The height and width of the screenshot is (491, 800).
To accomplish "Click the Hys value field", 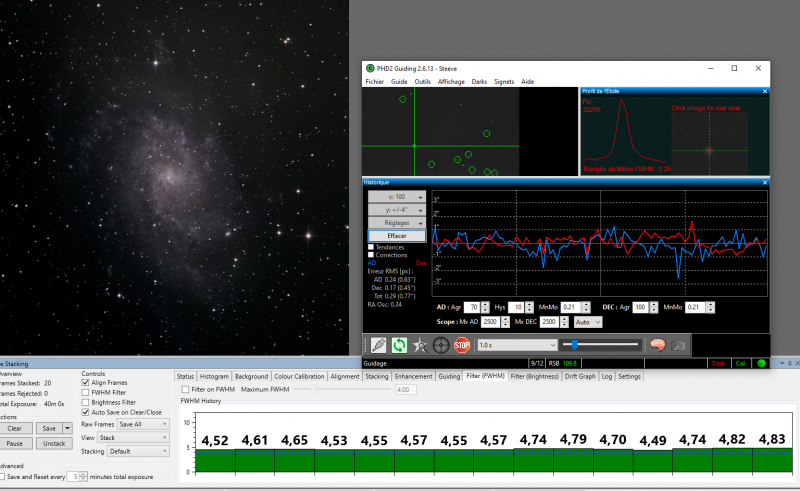I will (x=517, y=307).
